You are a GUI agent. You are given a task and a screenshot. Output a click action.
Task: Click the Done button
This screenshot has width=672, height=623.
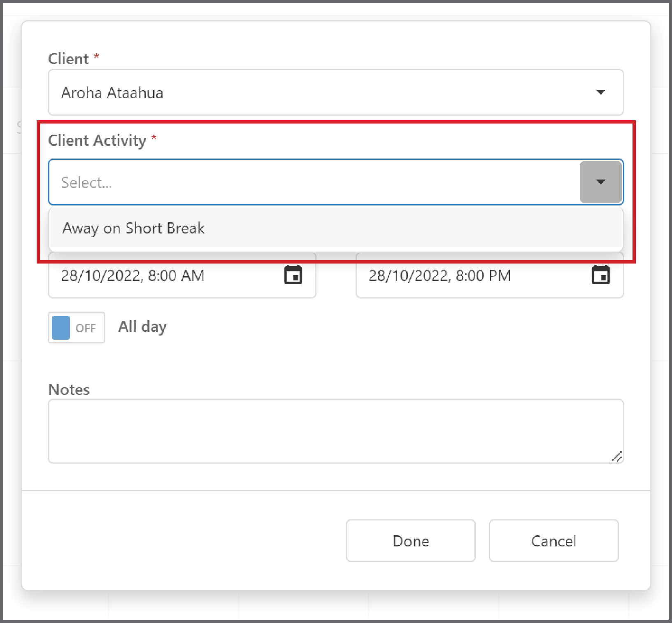tap(411, 541)
